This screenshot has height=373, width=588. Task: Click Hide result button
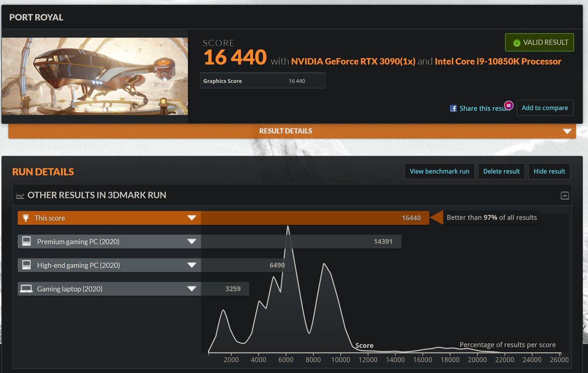pyautogui.click(x=549, y=171)
